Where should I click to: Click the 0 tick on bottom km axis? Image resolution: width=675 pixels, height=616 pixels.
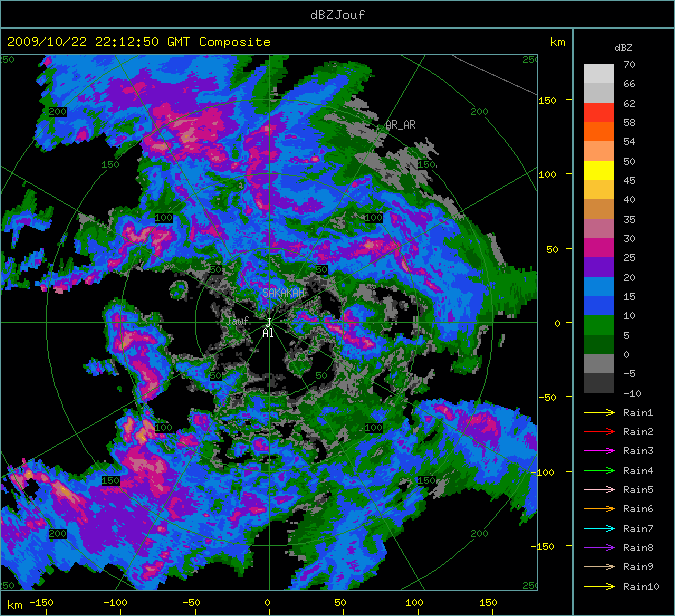click(x=267, y=602)
